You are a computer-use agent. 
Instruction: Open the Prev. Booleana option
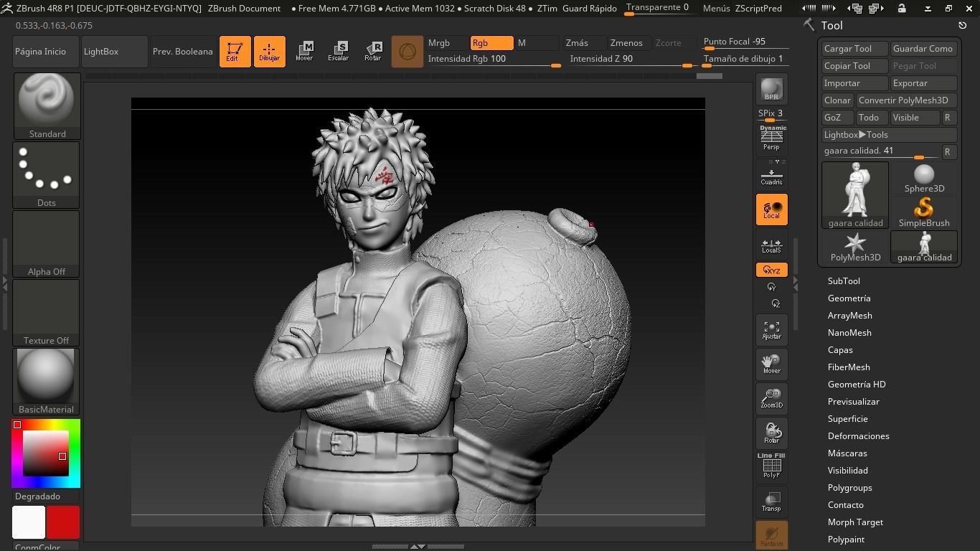click(183, 52)
